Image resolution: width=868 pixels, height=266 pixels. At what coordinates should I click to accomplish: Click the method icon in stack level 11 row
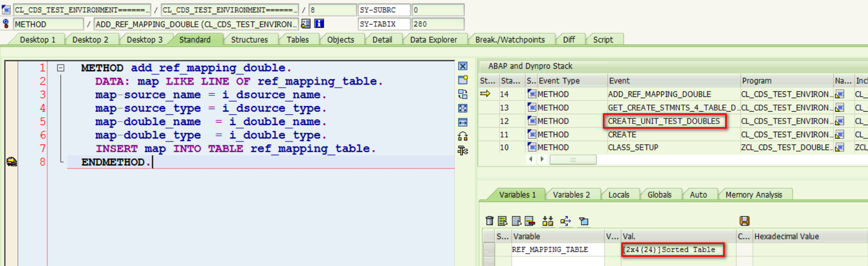(532, 134)
